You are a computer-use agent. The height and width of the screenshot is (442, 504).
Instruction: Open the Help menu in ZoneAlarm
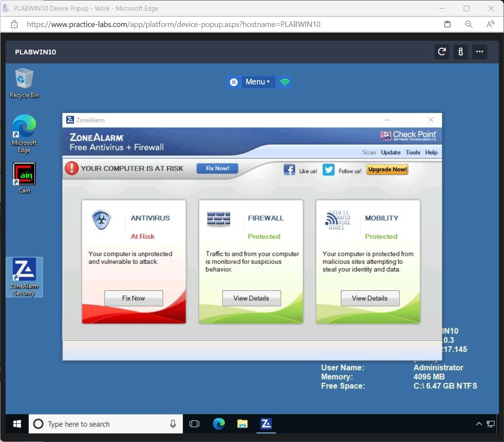[431, 152]
